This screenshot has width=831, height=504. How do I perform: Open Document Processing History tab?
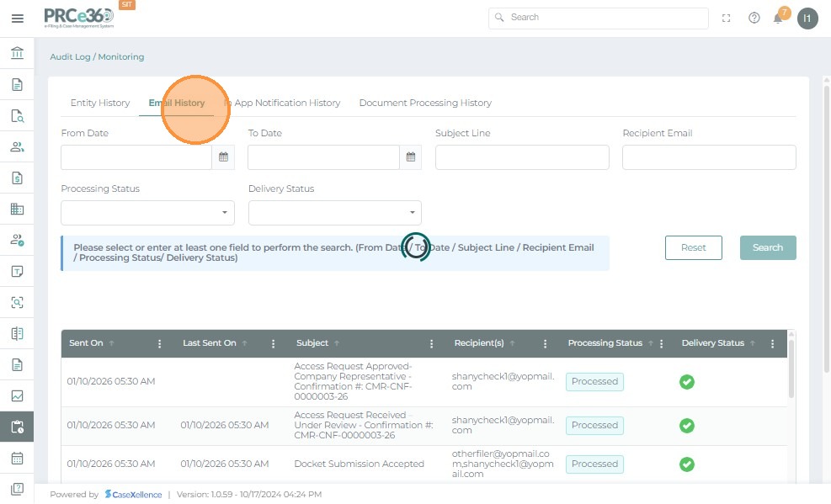[x=425, y=103]
